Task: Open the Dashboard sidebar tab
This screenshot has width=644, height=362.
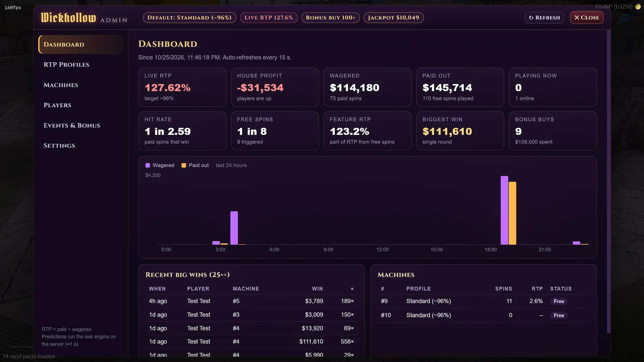Action: click(x=81, y=45)
